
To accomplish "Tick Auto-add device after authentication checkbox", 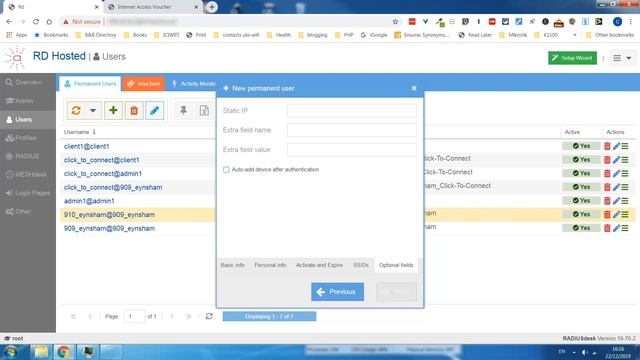I will pos(226,169).
